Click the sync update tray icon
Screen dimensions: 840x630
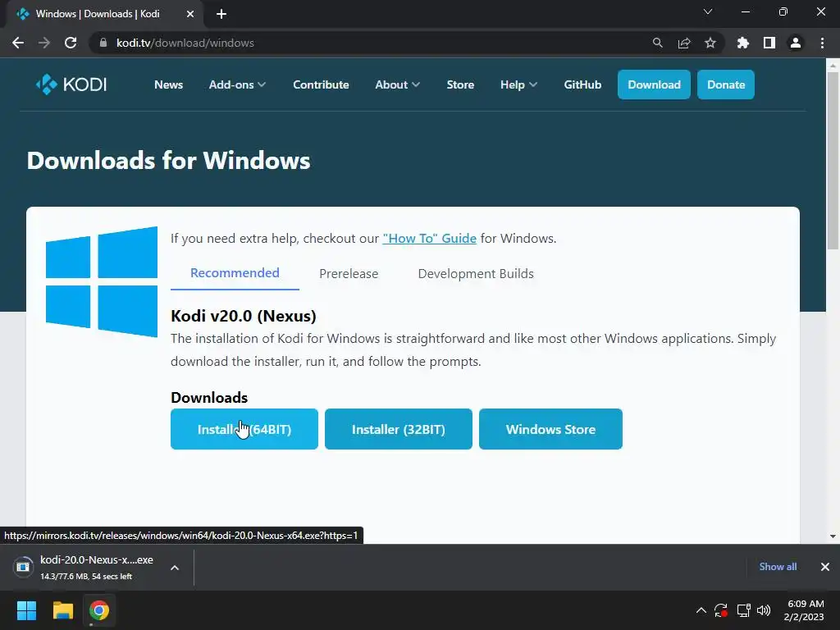click(x=721, y=610)
